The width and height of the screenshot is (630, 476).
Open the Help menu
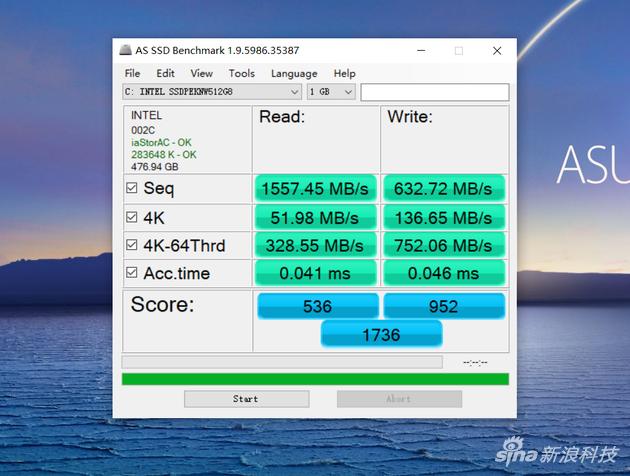[x=344, y=74]
